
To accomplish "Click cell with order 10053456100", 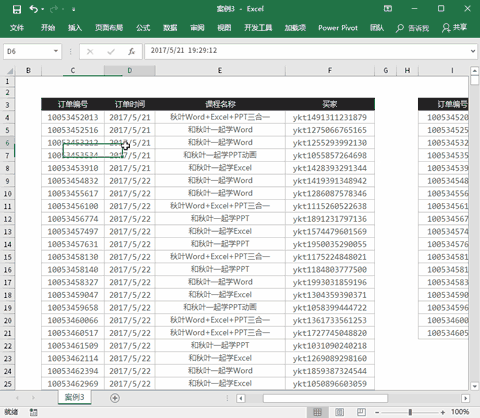I will tap(73, 206).
